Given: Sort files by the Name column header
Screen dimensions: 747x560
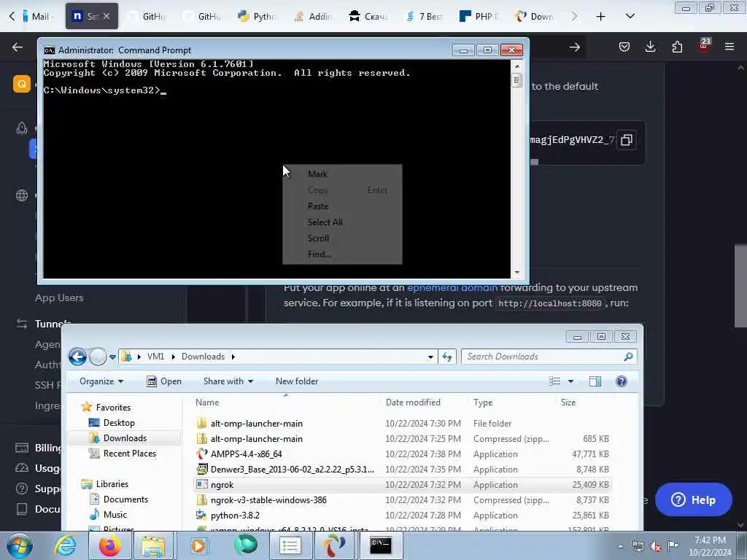Looking at the screenshot, I should click(286, 402).
